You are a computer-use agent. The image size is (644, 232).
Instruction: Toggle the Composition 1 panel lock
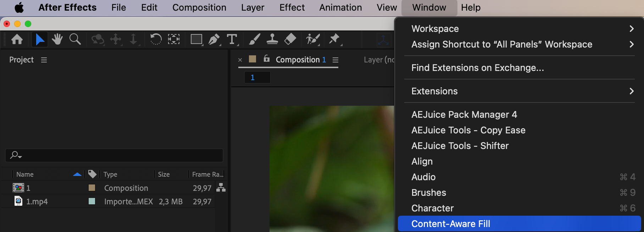click(x=267, y=59)
